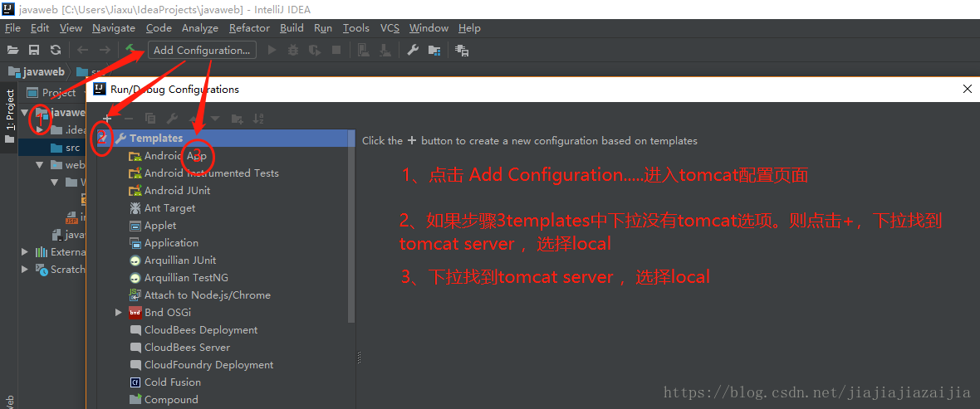Click the Run with Coverage icon
This screenshot has width=980, height=409.
click(315, 50)
